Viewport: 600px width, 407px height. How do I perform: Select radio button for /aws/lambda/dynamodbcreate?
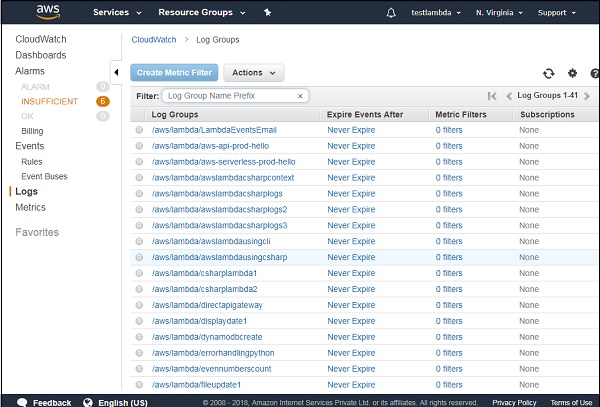[x=139, y=337]
